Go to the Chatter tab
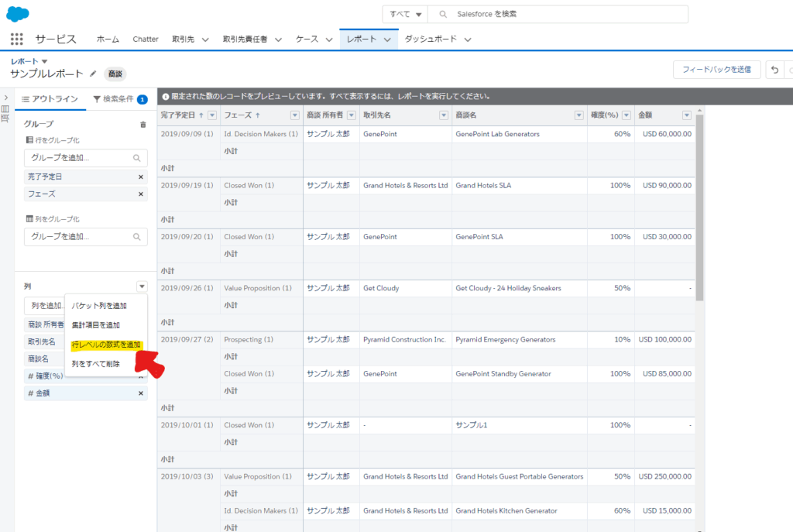 click(x=146, y=39)
